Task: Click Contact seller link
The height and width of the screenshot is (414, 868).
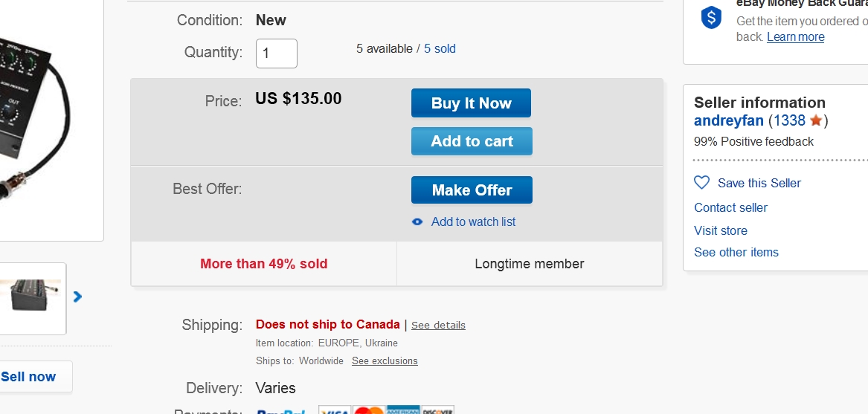Action: [730, 207]
